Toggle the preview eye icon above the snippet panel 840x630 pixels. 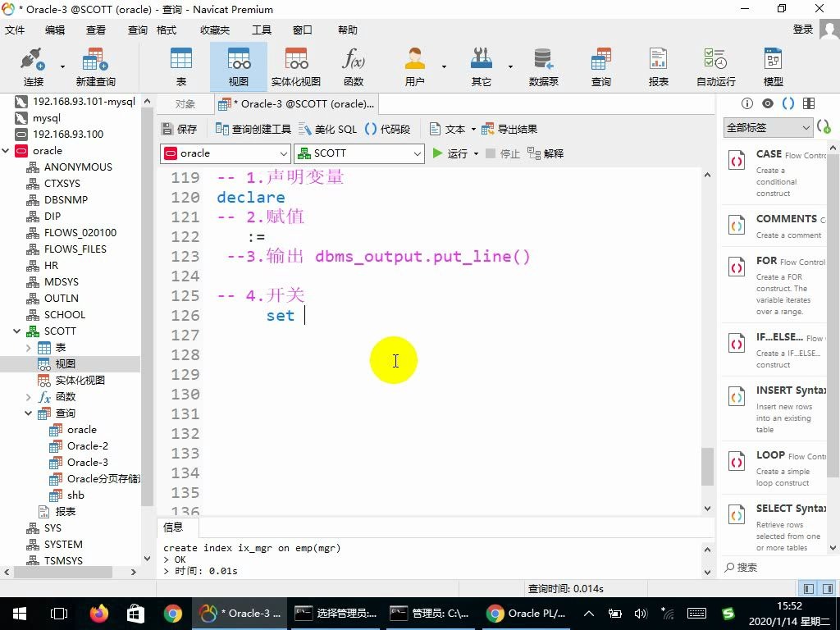(x=767, y=103)
